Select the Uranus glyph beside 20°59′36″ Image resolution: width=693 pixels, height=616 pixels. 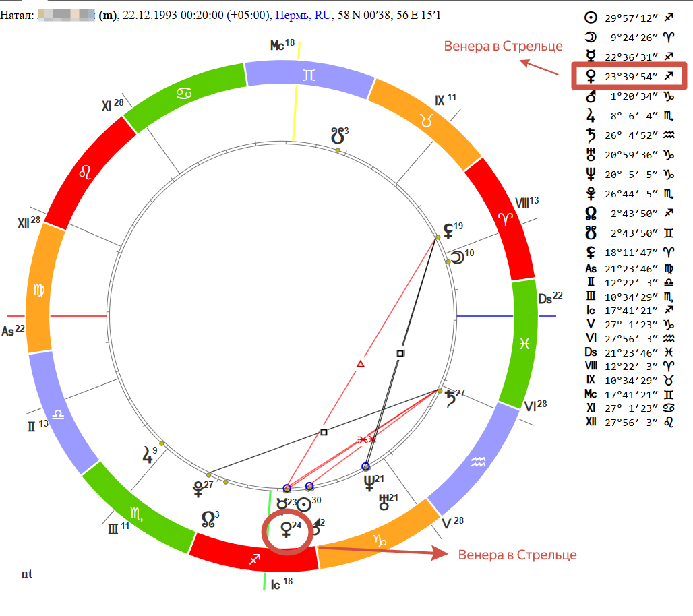point(591,154)
